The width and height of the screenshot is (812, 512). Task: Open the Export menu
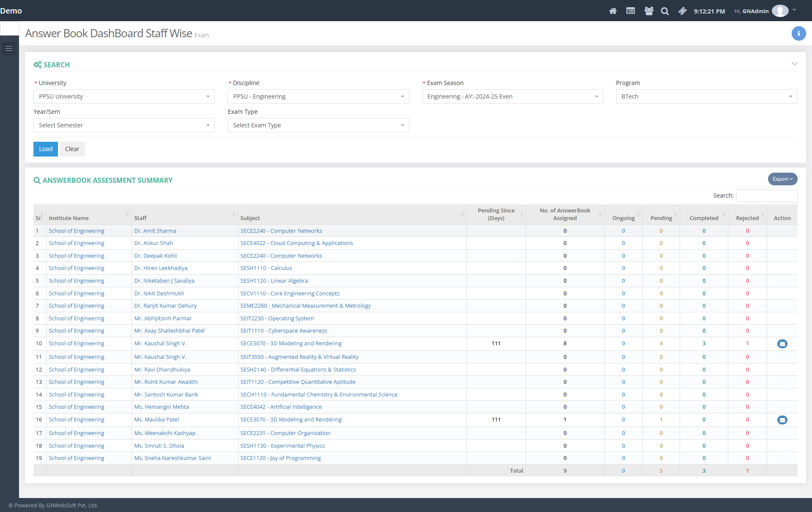(782, 179)
